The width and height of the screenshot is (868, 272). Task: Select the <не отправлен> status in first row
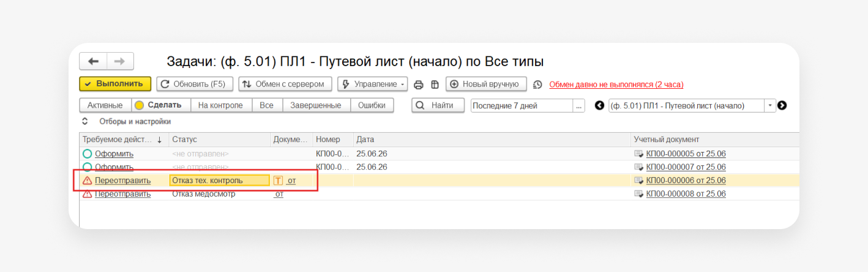(201, 154)
